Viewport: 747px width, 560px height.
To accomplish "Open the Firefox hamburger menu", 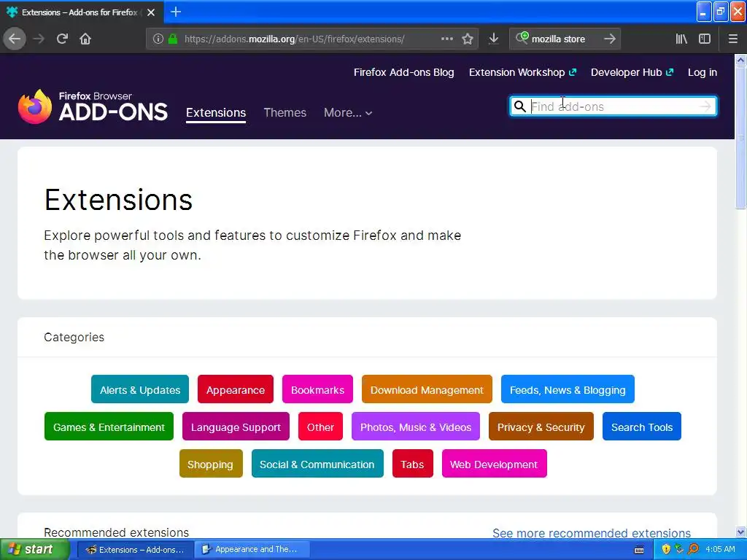I will (x=733, y=39).
